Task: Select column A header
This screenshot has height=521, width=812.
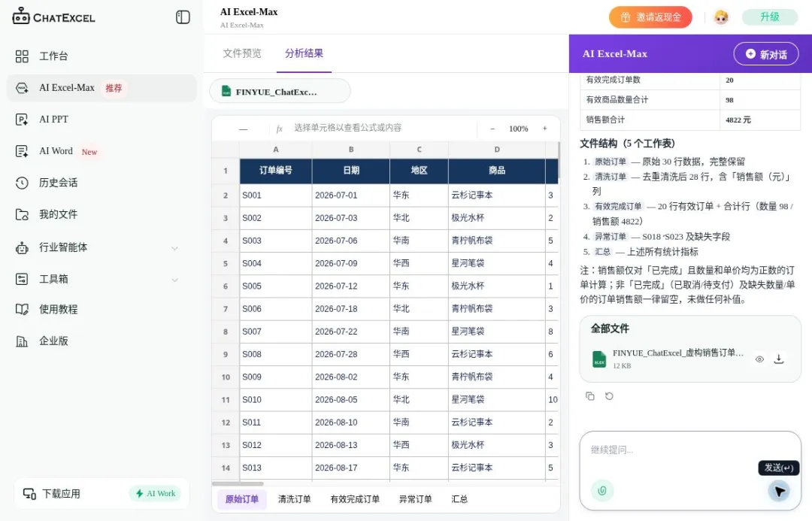Action: pyautogui.click(x=275, y=150)
